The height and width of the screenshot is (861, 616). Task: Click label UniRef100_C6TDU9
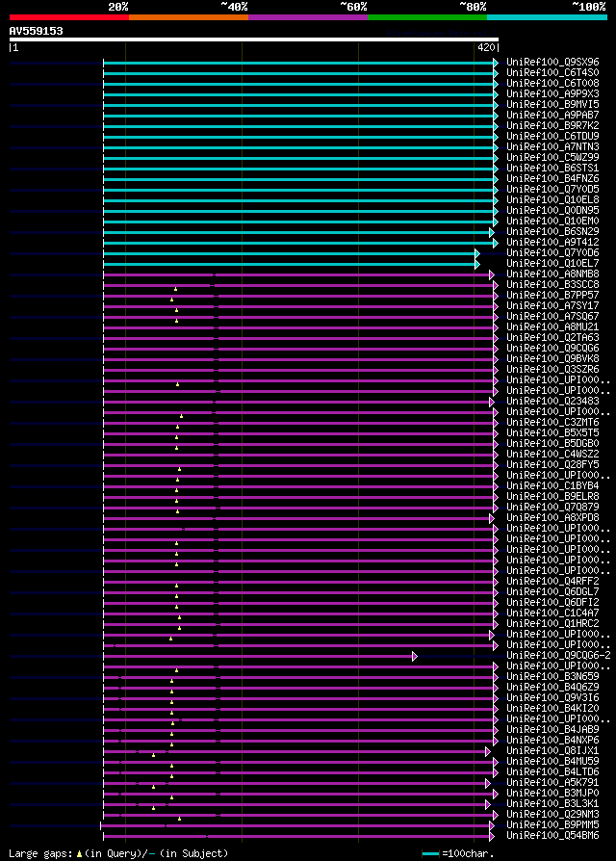(552, 137)
